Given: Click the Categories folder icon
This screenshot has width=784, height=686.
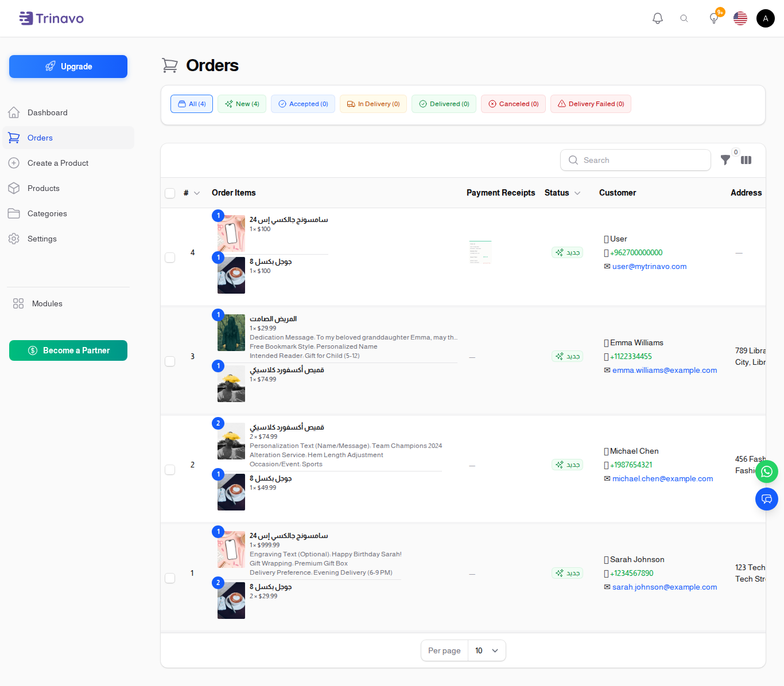Looking at the screenshot, I should [x=14, y=213].
